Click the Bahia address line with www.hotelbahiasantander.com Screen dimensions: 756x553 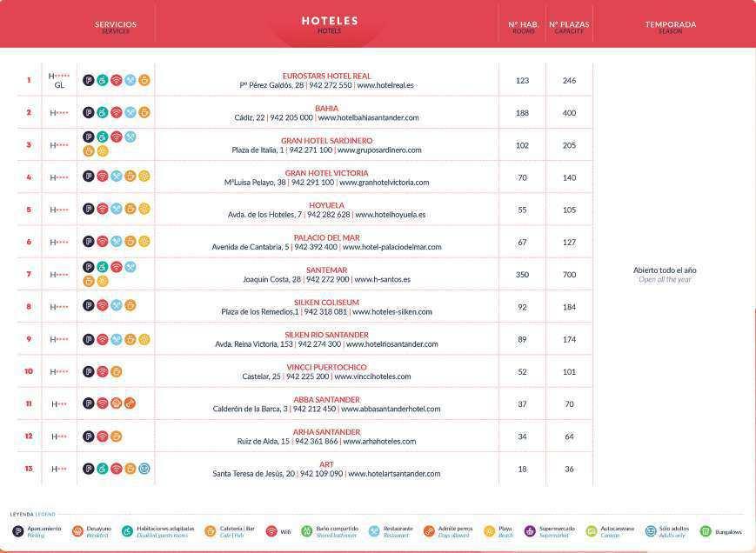coord(327,117)
